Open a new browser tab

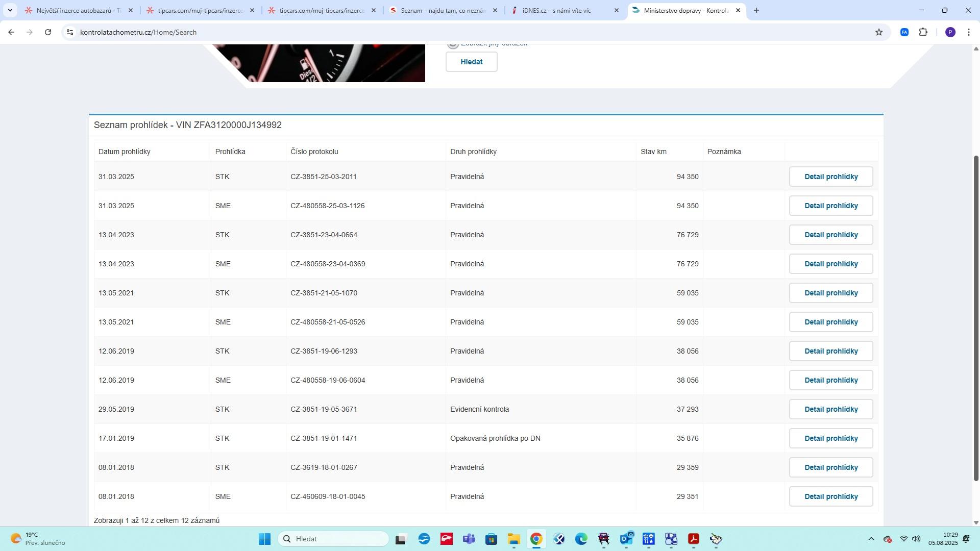coord(756,10)
